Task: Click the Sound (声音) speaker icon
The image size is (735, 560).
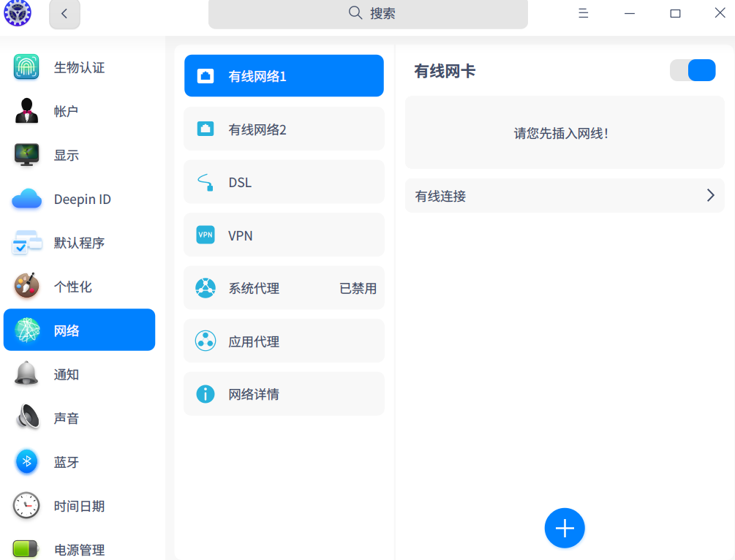Action: [x=26, y=417]
